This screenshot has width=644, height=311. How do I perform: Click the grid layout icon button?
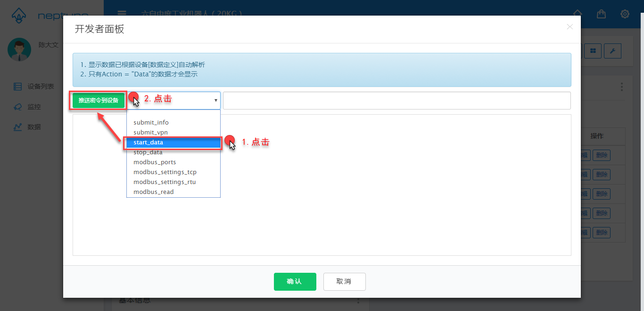tap(593, 51)
